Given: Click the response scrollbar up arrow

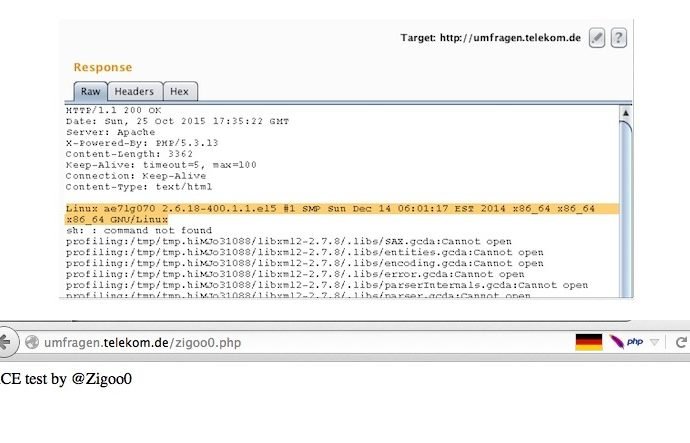Looking at the screenshot, I should [626, 113].
